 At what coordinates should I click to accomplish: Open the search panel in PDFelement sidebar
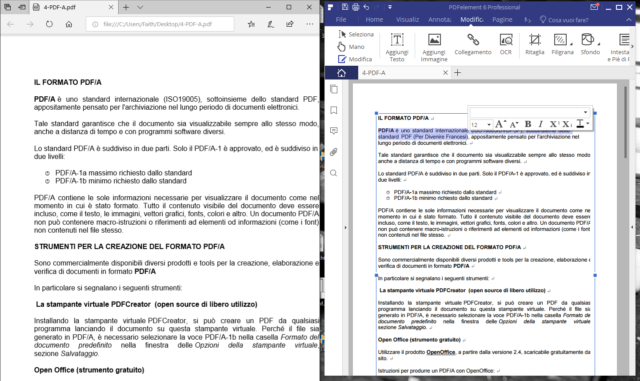(x=334, y=173)
